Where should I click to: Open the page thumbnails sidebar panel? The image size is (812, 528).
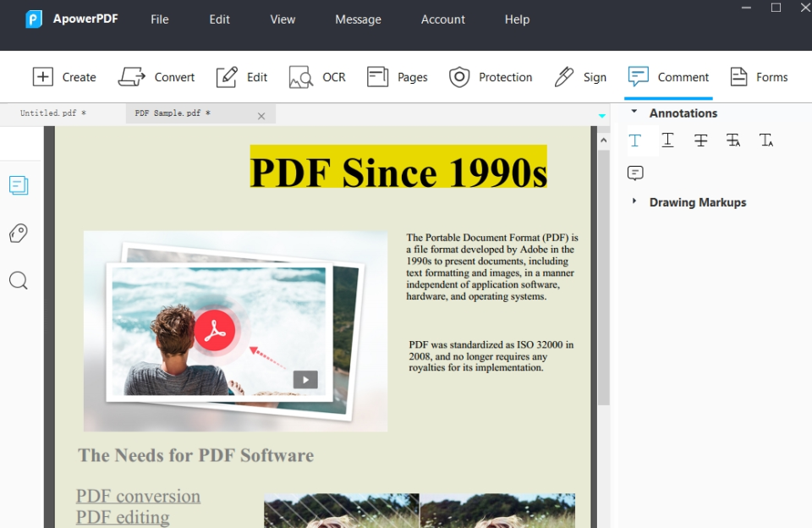pos(19,184)
